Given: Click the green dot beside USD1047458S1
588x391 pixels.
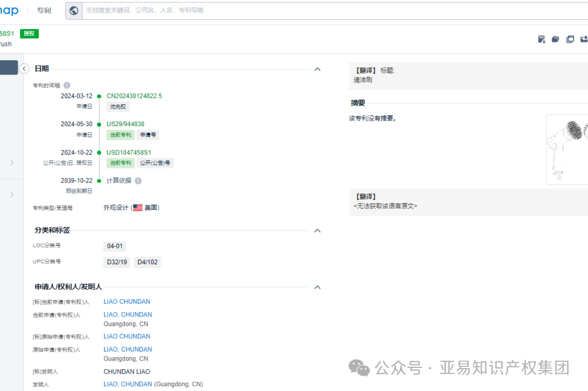Looking at the screenshot, I should (x=100, y=152).
